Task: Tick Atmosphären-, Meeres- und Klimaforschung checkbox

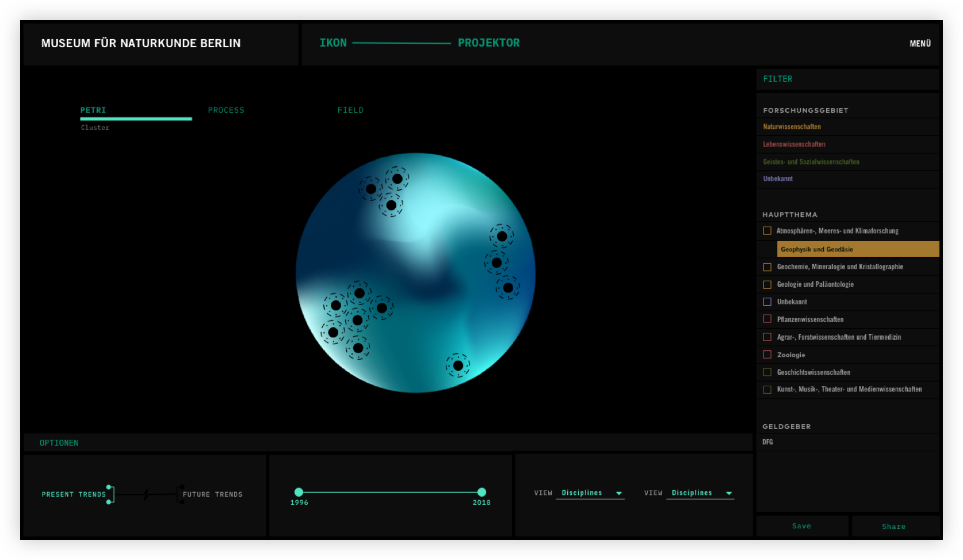Action: tap(767, 231)
